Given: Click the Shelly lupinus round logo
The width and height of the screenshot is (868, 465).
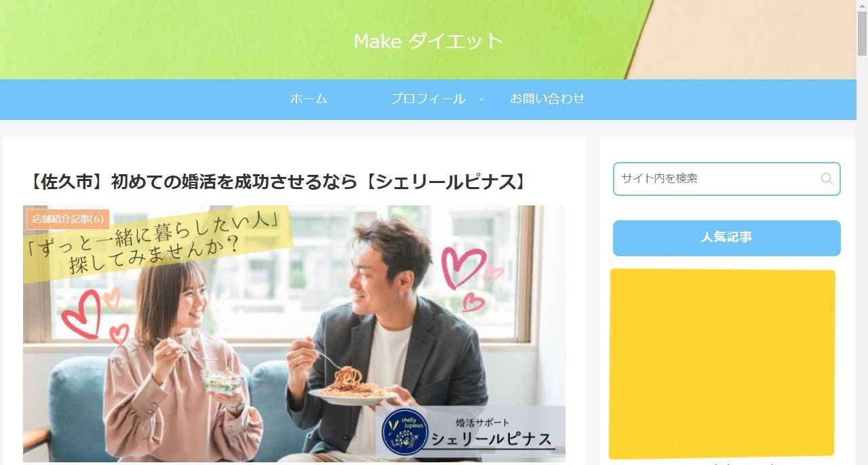Looking at the screenshot, I should pos(405,432).
